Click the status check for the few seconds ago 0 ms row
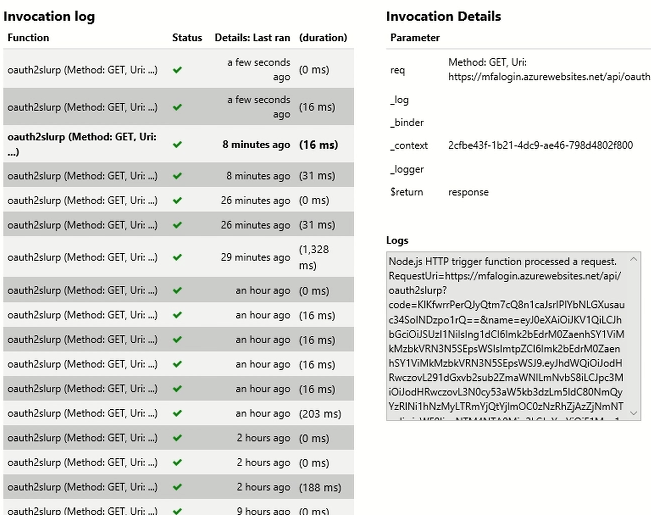The image size is (651, 515). (x=177, y=70)
